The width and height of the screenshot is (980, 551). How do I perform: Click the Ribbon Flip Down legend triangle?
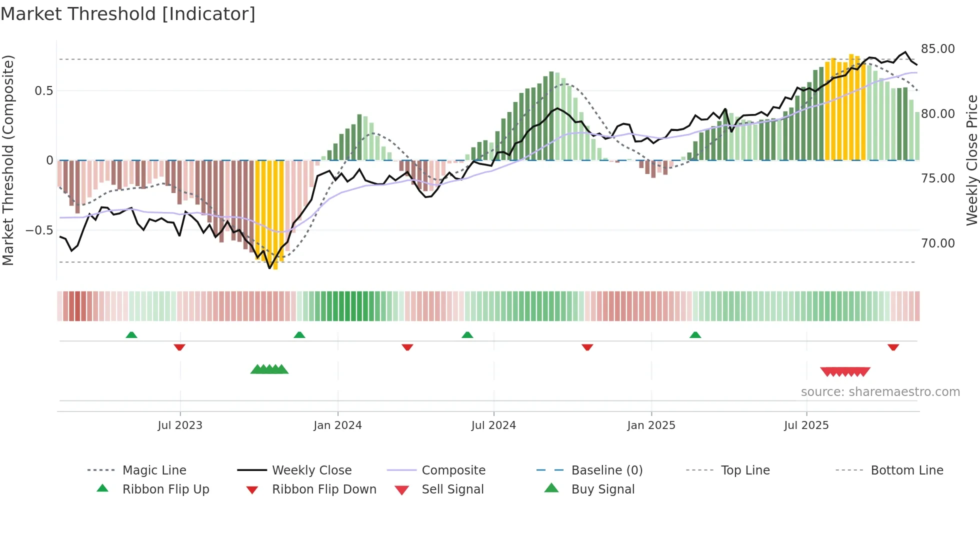(x=252, y=490)
